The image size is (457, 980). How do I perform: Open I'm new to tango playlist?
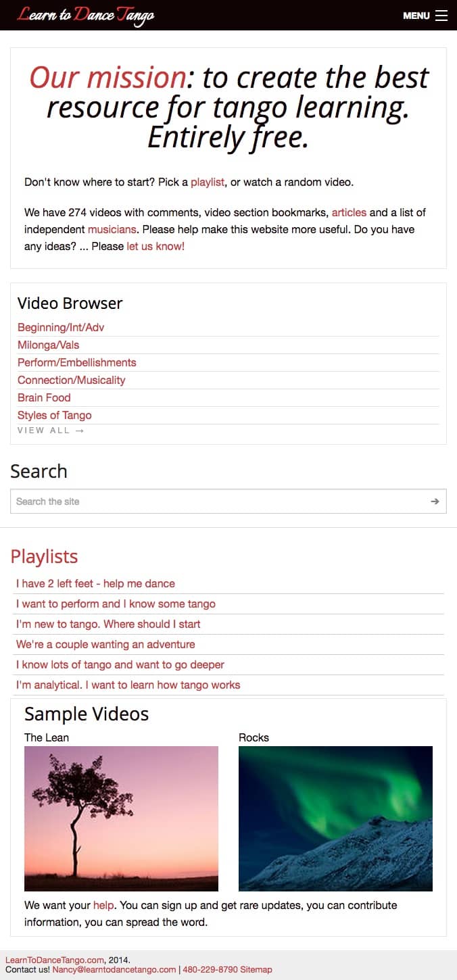click(x=108, y=624)
